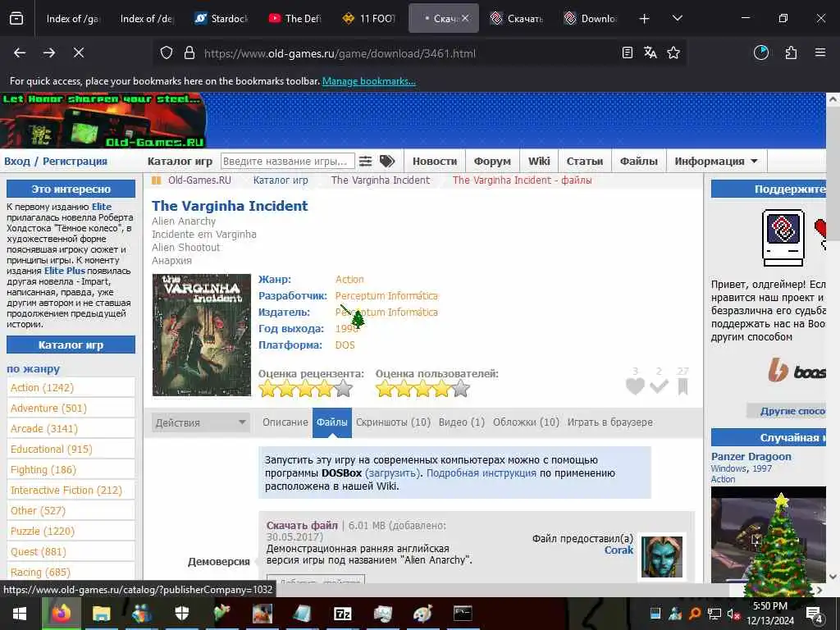Viewport: 840px width, 630px height.
Task: Open the Подробная инструкция link
Action: (x=481, y=473)
